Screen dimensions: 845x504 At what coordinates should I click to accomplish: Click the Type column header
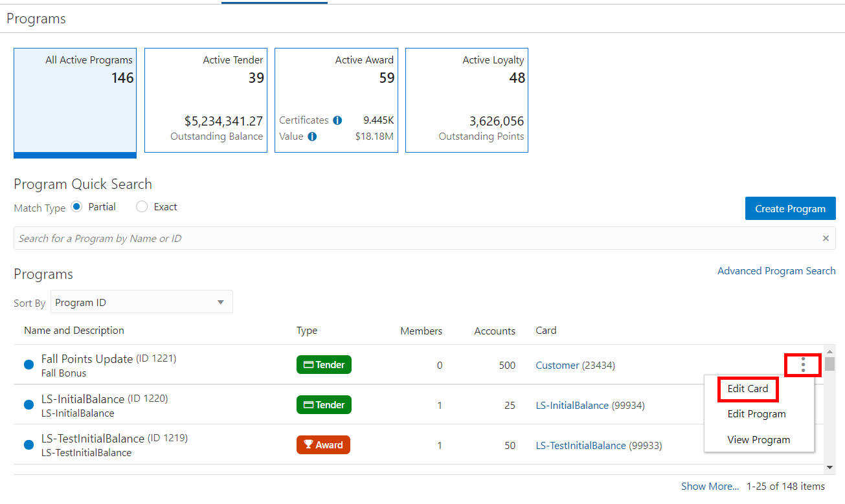307,331
